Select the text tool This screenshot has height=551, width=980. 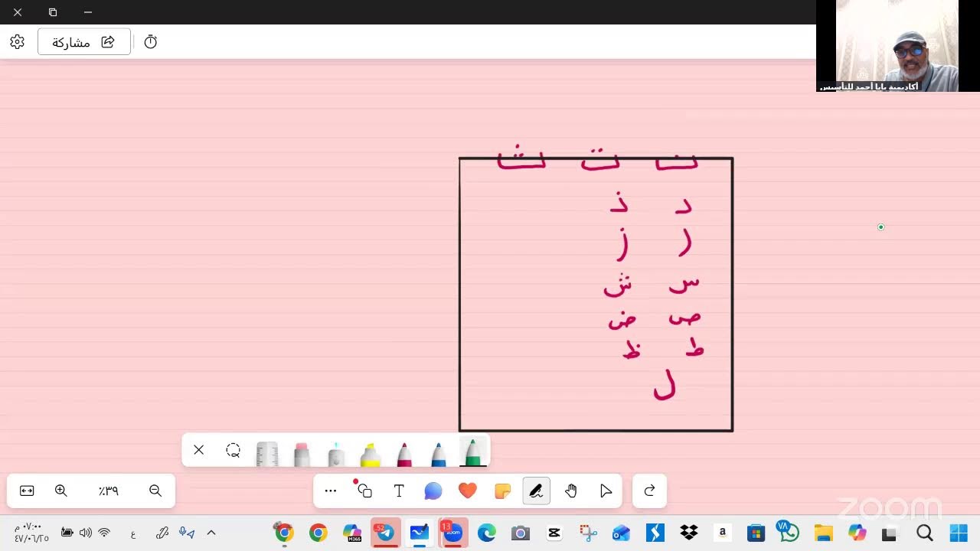[399, 491]
